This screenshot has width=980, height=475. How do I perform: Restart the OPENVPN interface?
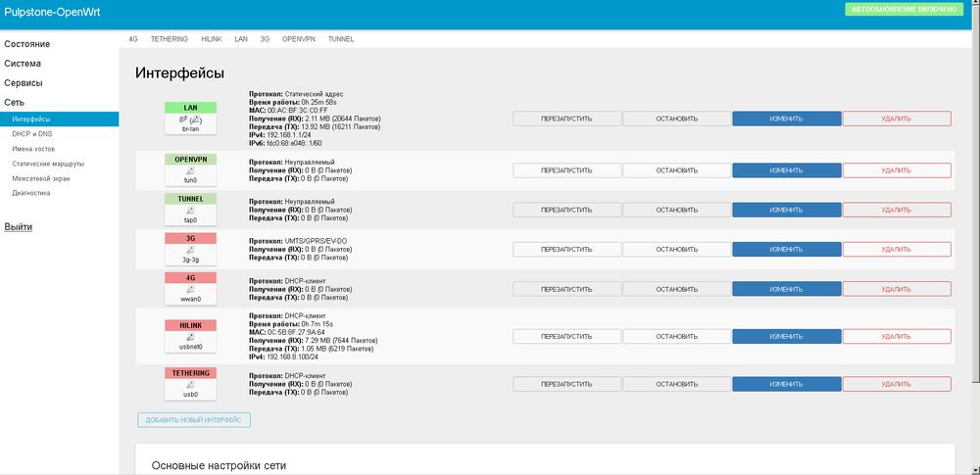click(566, 170)
